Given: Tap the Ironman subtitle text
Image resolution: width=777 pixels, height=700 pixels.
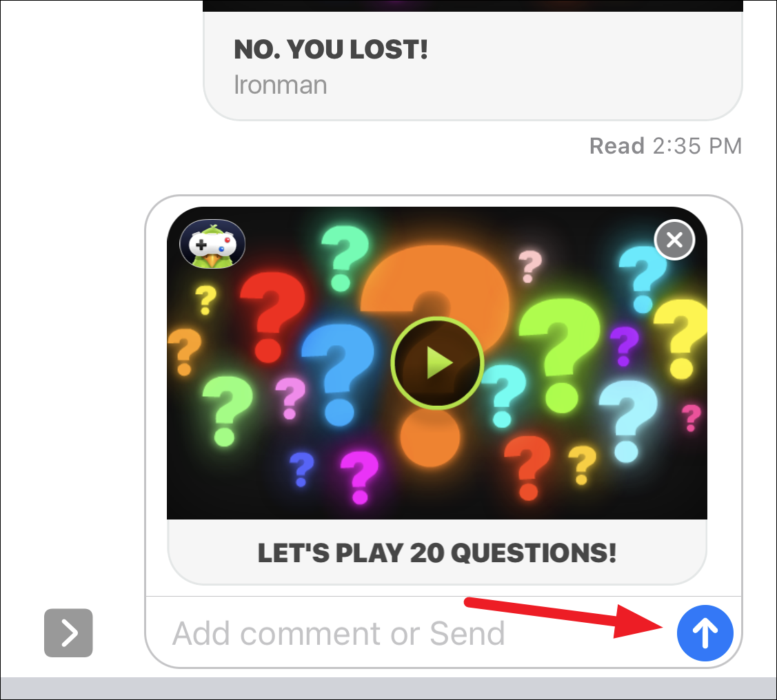Looking at the screenshot, I should (x=280, y=85).
